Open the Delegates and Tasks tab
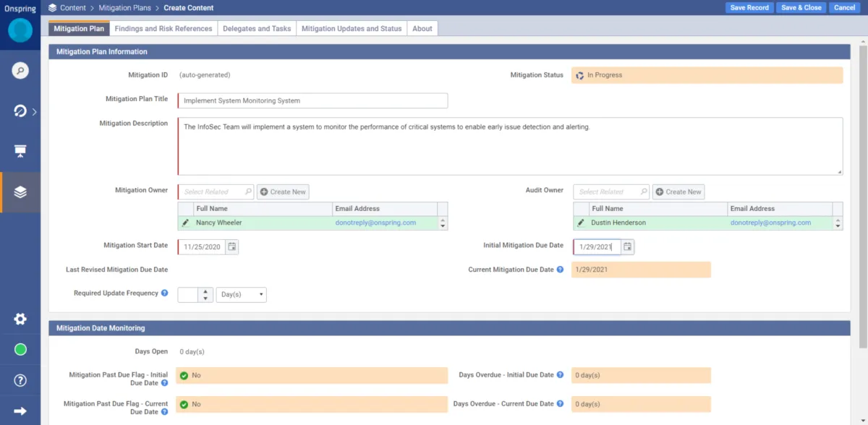The width and height of the screenshot is (868, 425). 257,29
